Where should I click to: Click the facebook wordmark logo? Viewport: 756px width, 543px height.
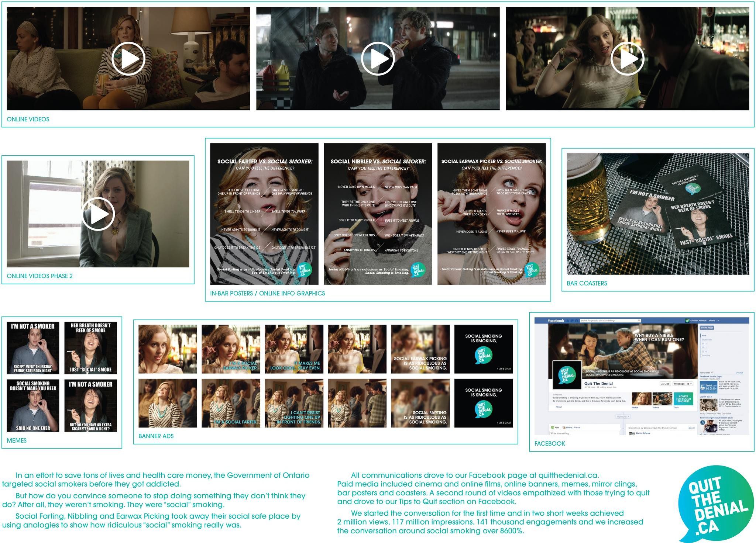[556, 321]
